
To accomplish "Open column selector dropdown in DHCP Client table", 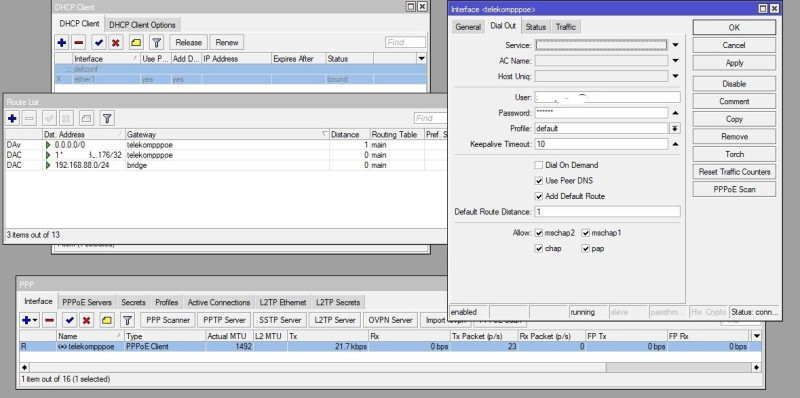I will click(421, 59).
